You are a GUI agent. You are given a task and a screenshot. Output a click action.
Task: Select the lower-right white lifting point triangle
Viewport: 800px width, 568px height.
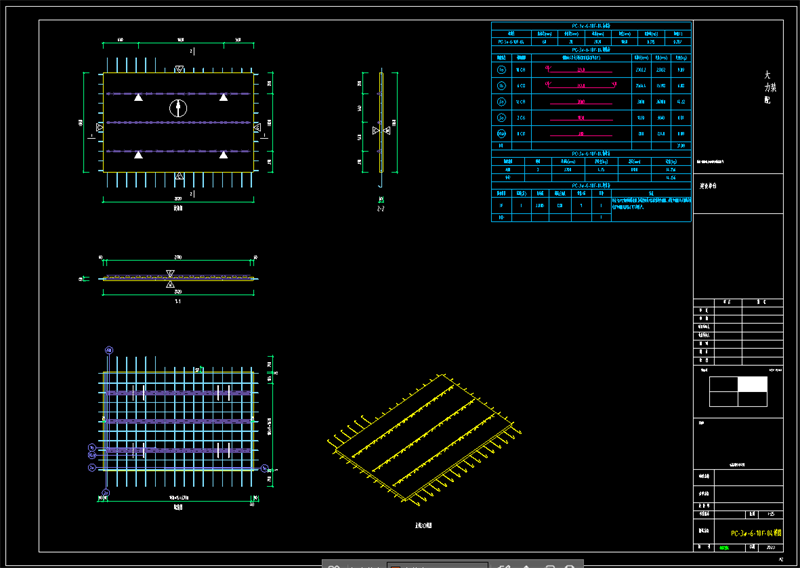(223, 154)
